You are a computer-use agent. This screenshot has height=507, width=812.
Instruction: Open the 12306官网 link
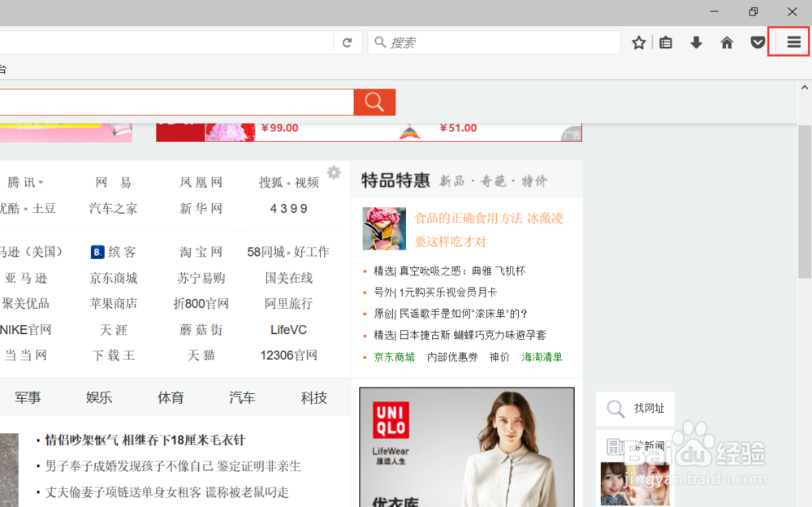[x=288, y=355]
